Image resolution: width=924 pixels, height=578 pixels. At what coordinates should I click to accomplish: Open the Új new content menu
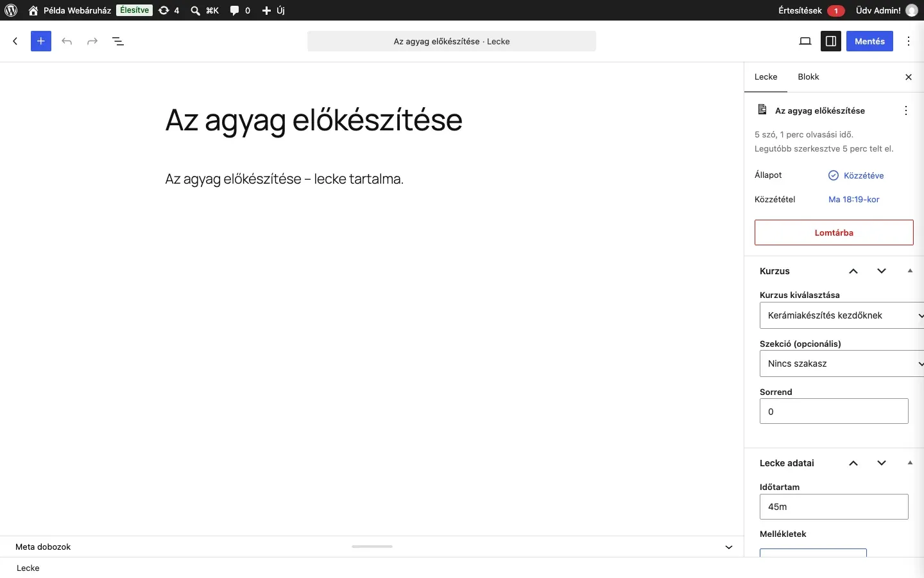[x=274, y=10]
